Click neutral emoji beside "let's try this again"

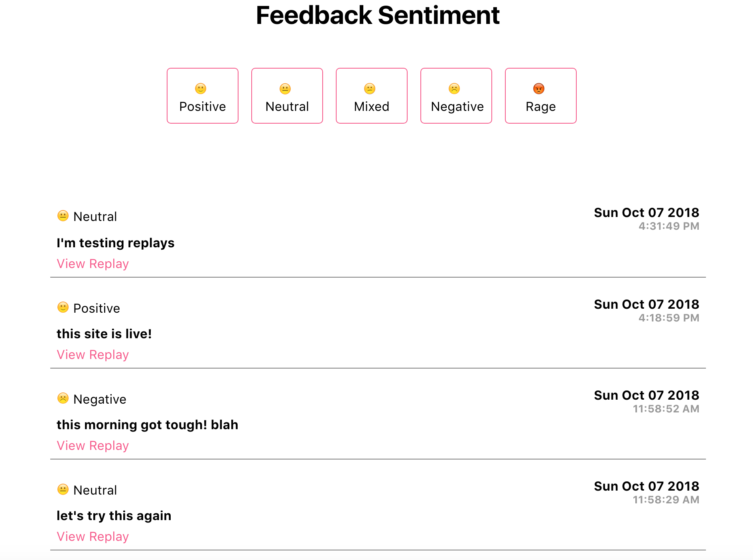point(63,489)
